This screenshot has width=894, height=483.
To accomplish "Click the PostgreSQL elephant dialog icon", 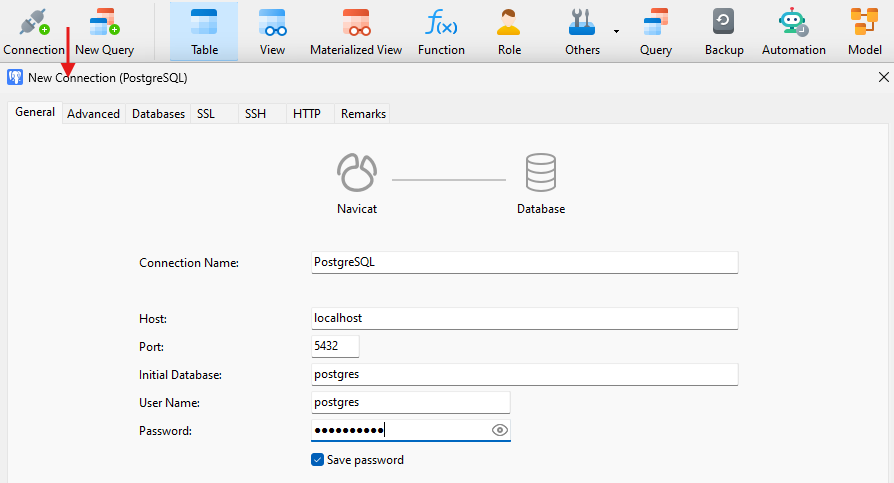I will tap(15, 78).
